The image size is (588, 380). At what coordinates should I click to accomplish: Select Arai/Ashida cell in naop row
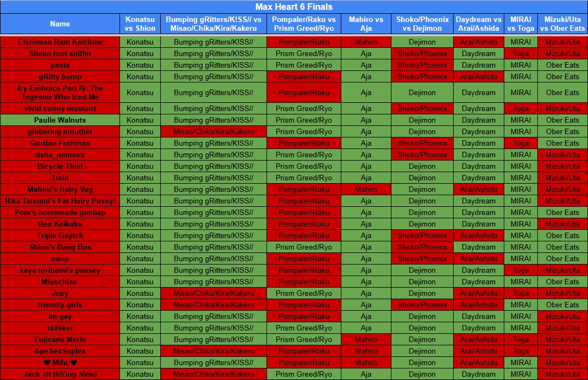click(x=478, y=258)
